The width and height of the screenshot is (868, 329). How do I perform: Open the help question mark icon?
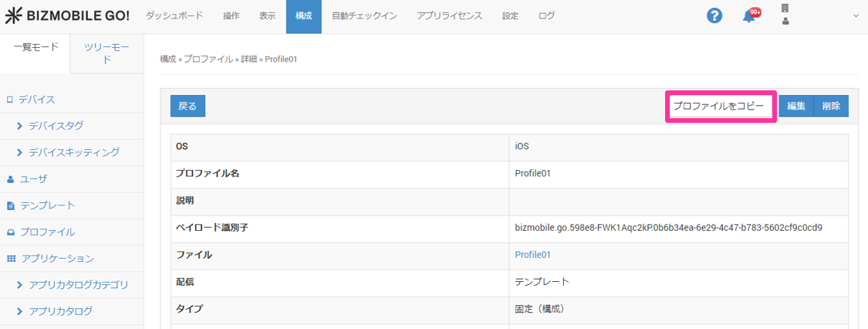714,16
